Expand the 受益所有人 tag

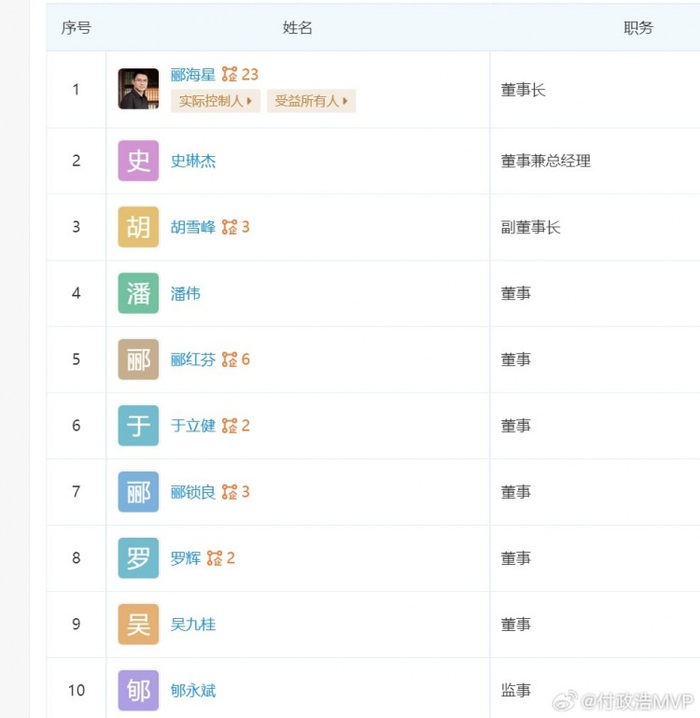311,101
